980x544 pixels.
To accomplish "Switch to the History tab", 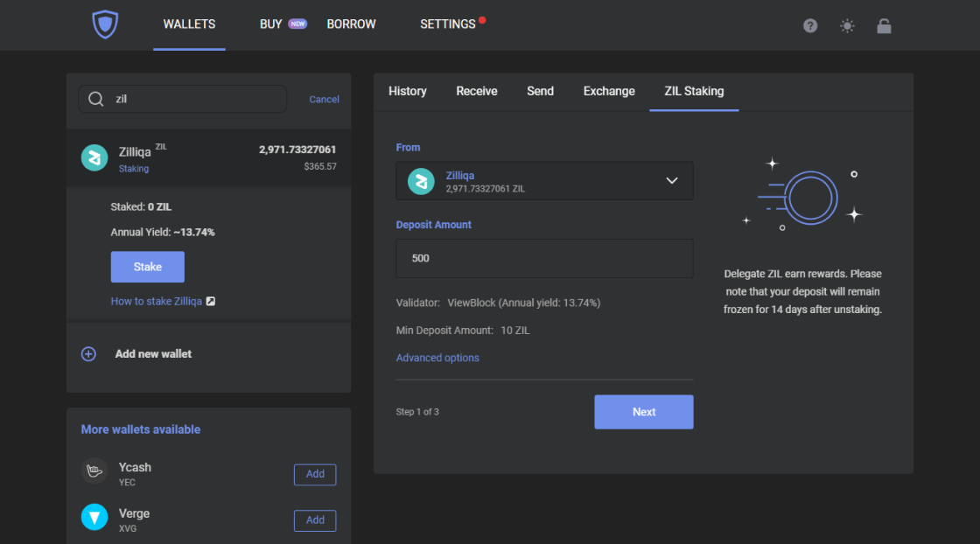I will coord(408,91).
